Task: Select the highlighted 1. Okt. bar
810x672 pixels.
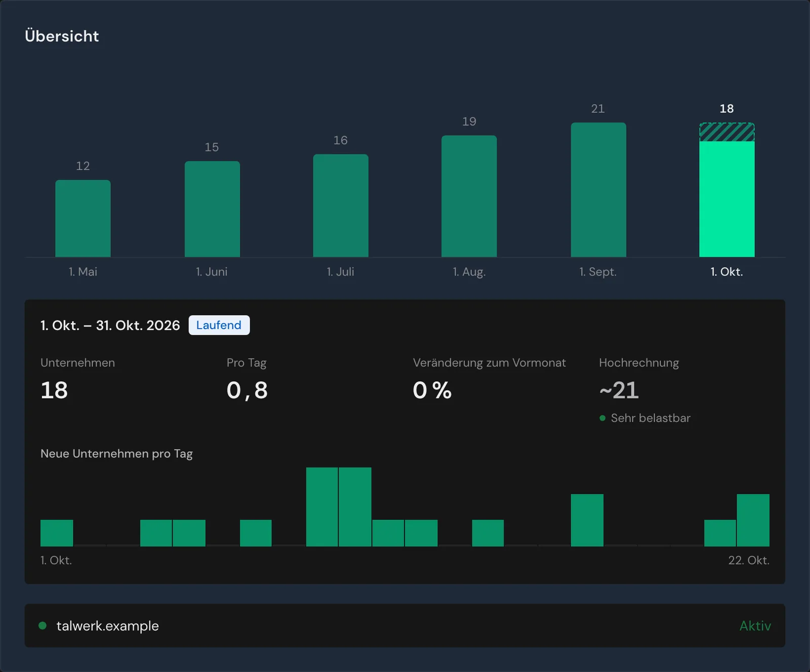Action: click(727, 199)
